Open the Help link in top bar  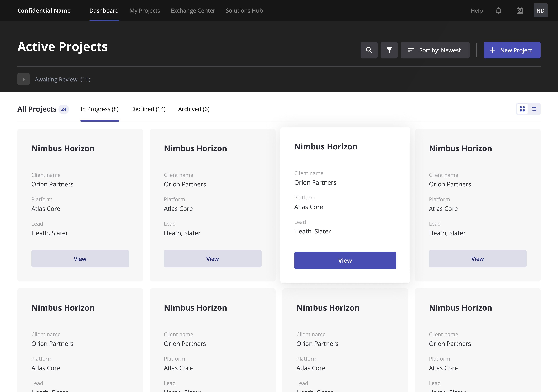476,11
